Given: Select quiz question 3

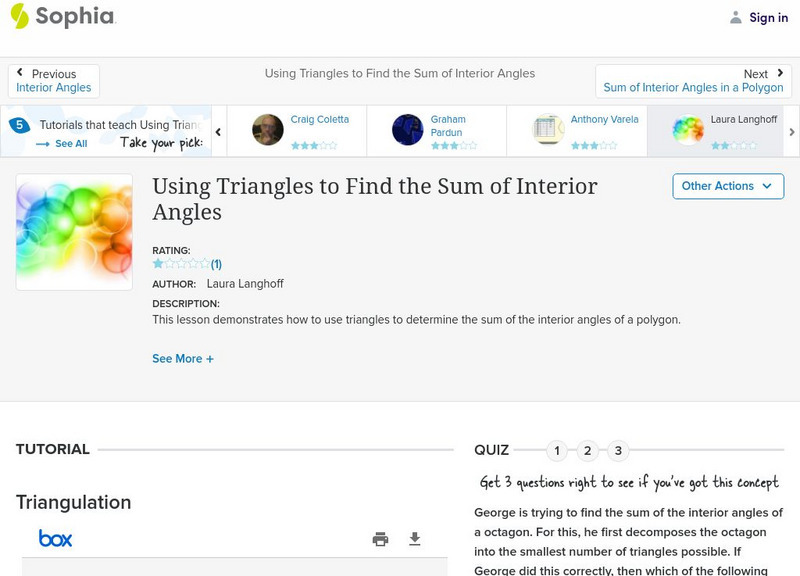Looking at the screenshot, I should point(618,451).
